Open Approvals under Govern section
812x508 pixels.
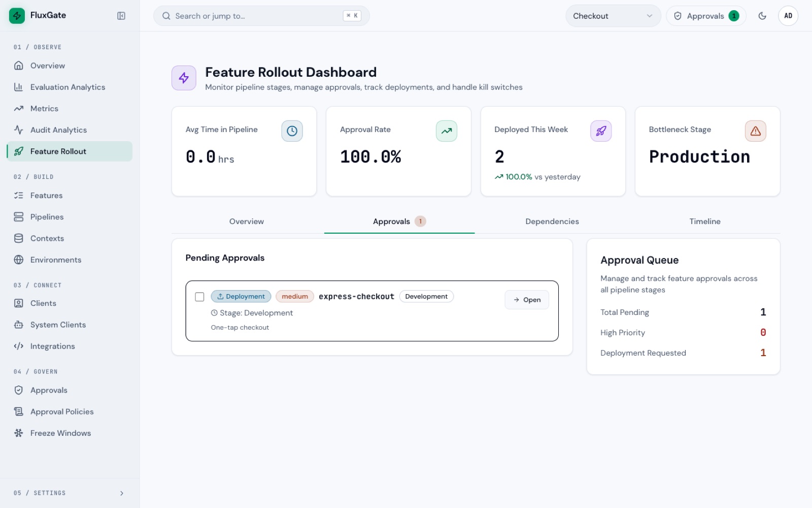70,390
